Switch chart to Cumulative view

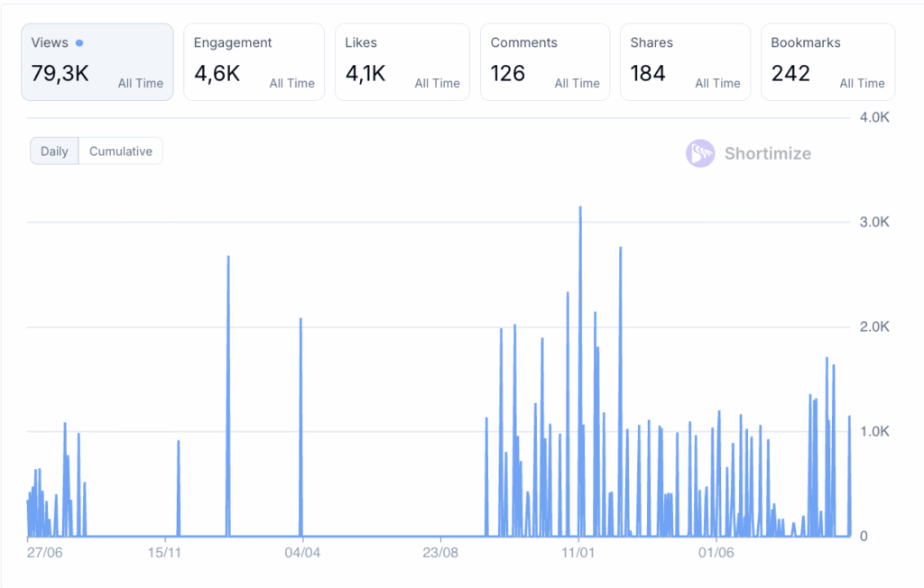point(121,152)
